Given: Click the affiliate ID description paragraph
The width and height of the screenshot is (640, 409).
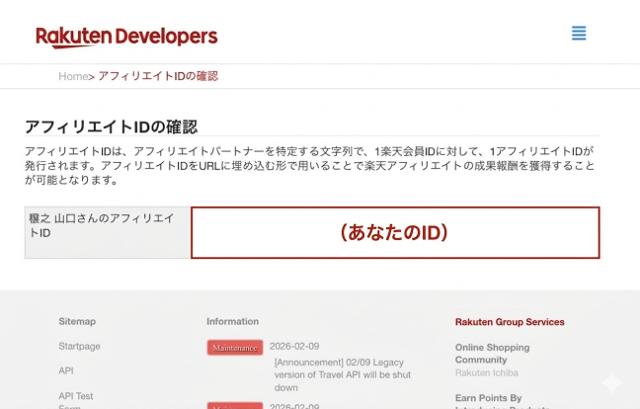Looking at the screenshot, I should (x=310, y=165).
